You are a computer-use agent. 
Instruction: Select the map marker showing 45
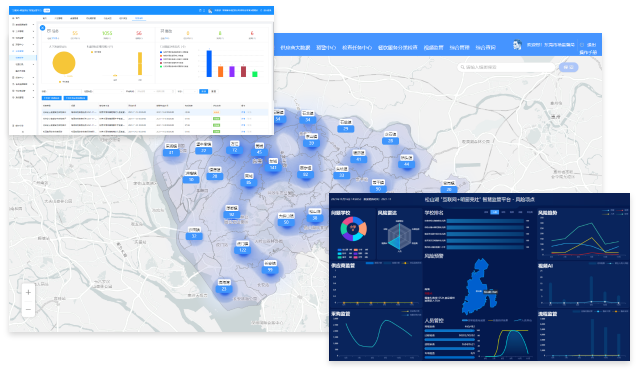(x=259, y=152)
